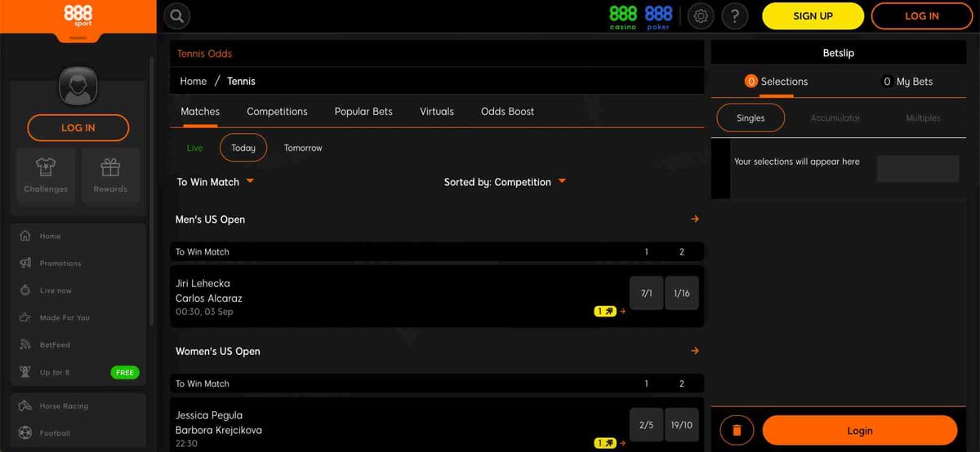Switch to Matches tab

click(x=200, y=112)
